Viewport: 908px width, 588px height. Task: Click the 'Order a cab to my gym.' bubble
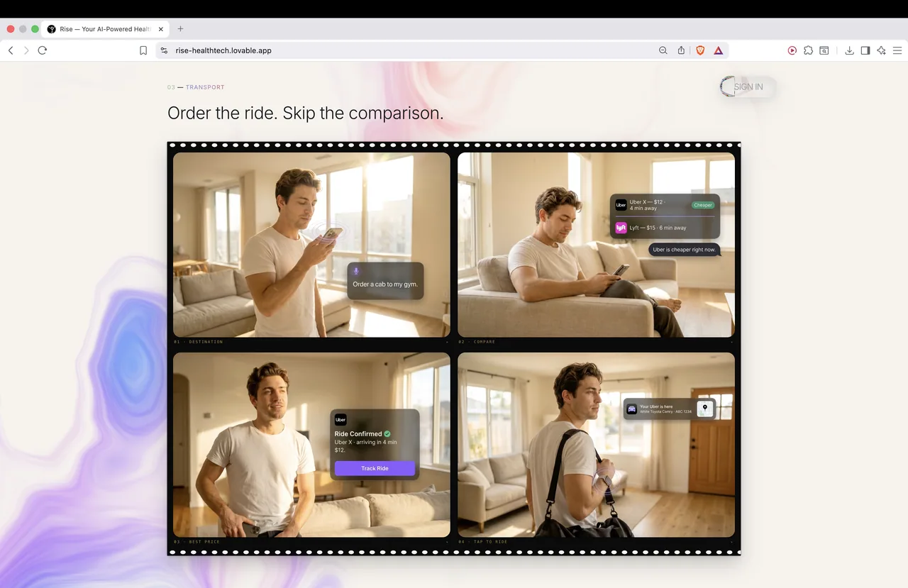coord(385,281)
